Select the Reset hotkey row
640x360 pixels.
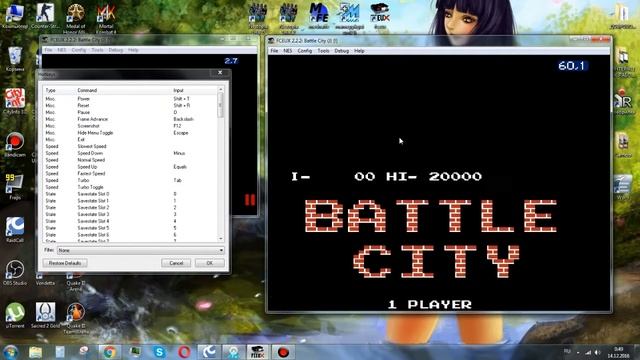(130, 105)
